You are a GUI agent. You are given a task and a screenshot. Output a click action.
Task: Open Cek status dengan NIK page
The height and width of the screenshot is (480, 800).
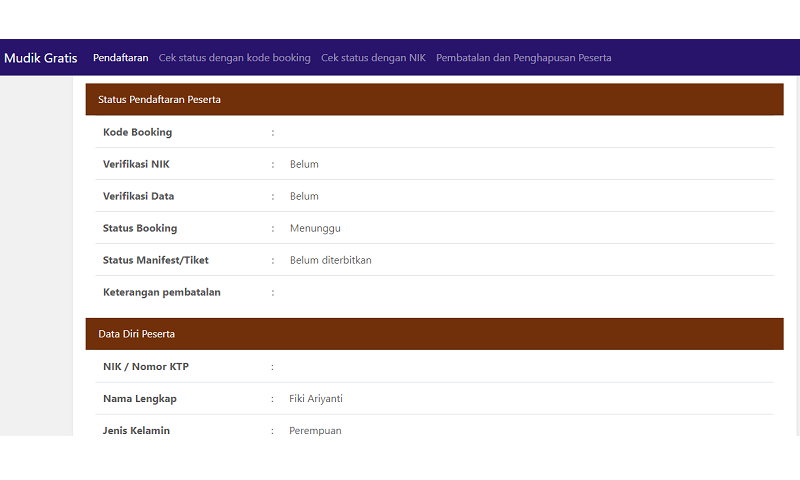coord(373,58)
